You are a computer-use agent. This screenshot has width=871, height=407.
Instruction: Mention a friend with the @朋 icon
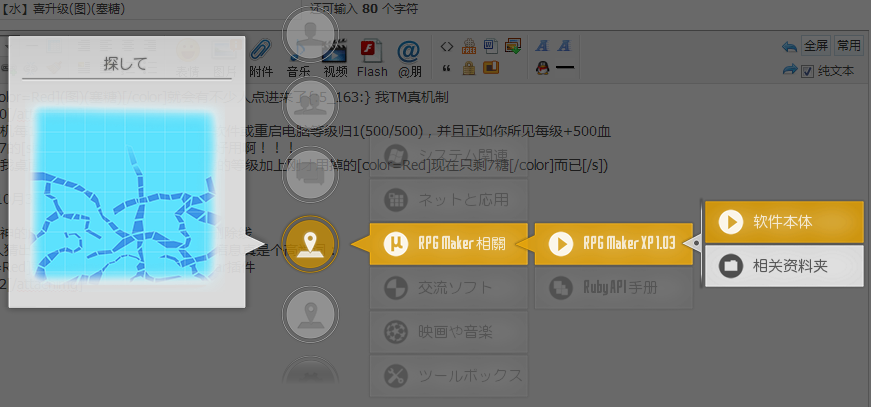(x=409, y=58)
